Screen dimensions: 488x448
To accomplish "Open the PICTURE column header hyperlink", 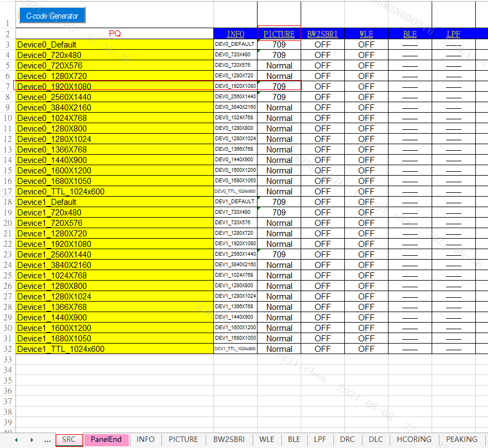I will [279, 34].
